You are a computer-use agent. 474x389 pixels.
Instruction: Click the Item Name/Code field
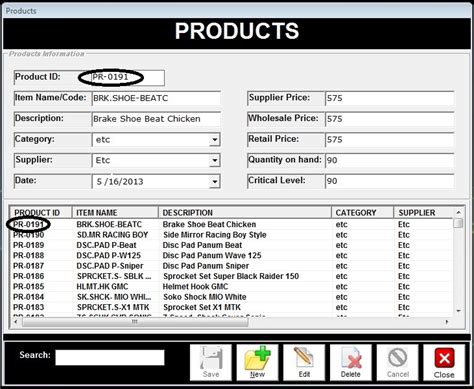[156, 98]
